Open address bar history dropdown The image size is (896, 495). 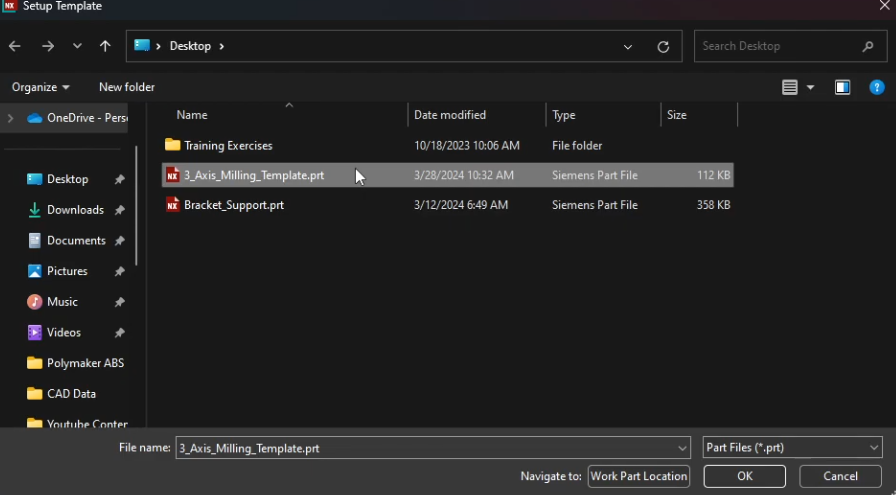[x=628, y=47]
